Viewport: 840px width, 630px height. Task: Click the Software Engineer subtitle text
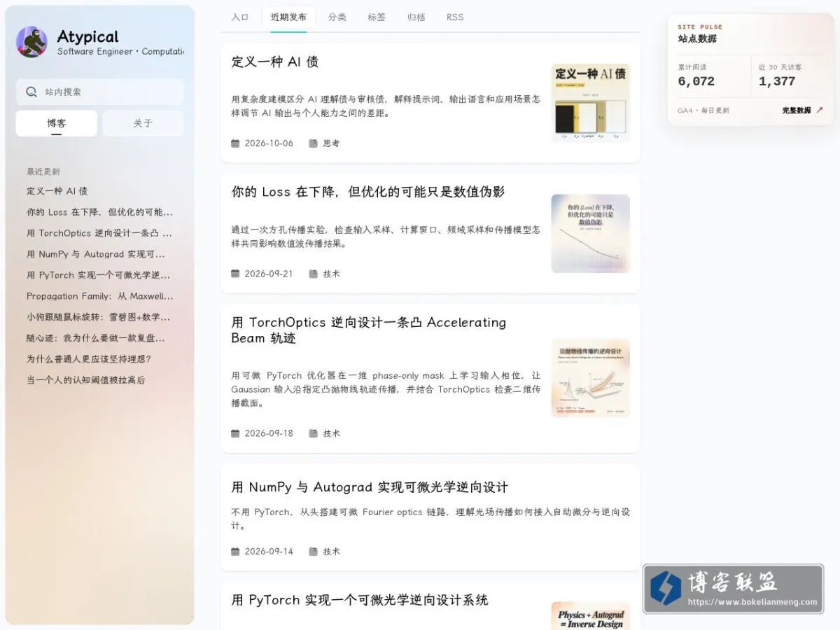click(120, 52)
